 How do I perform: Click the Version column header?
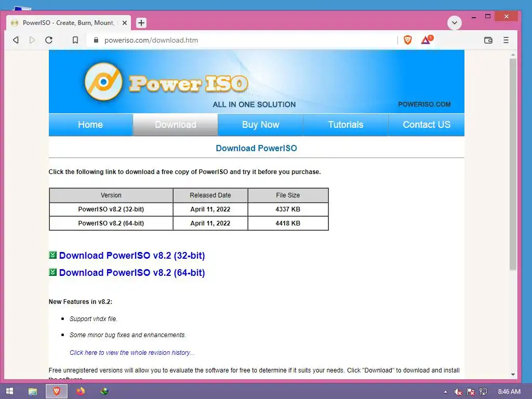click(x=111, y=195)
